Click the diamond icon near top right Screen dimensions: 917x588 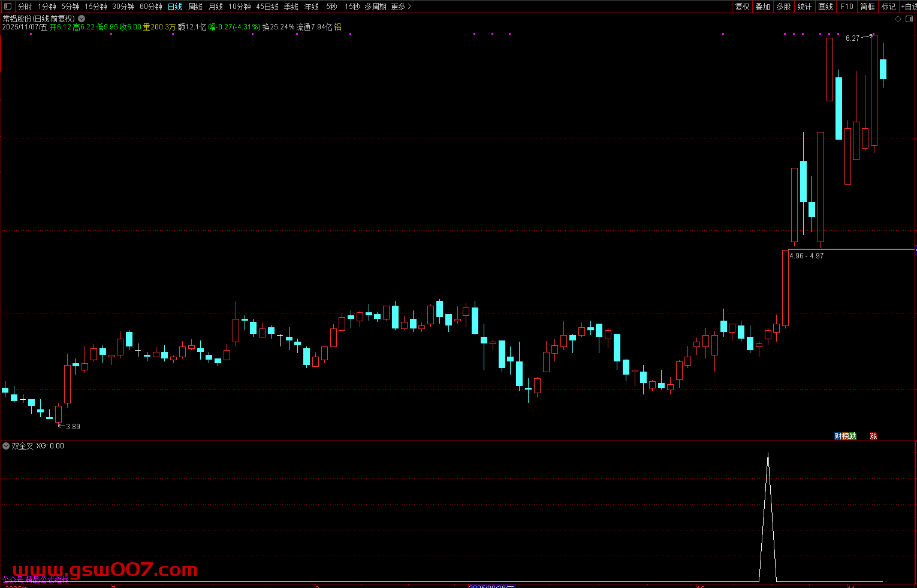898,19
